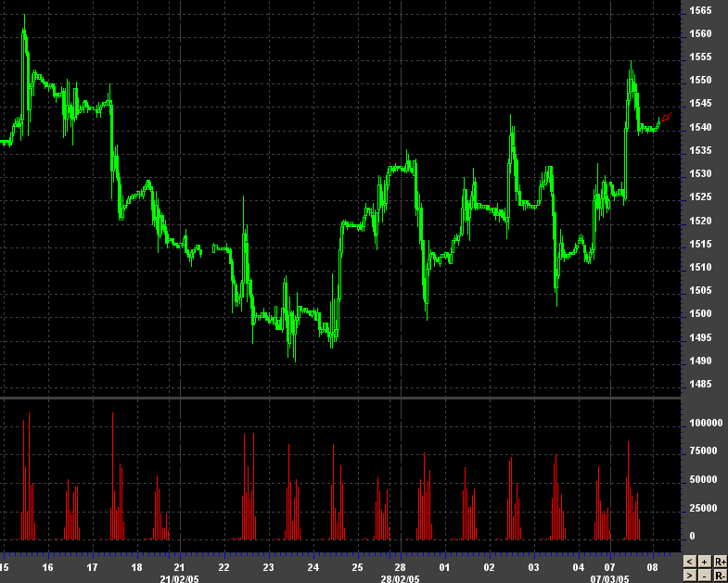This screenshot has width=728, height=583.
Task: Click day 15 on the time axis
Action: [5, 567]
